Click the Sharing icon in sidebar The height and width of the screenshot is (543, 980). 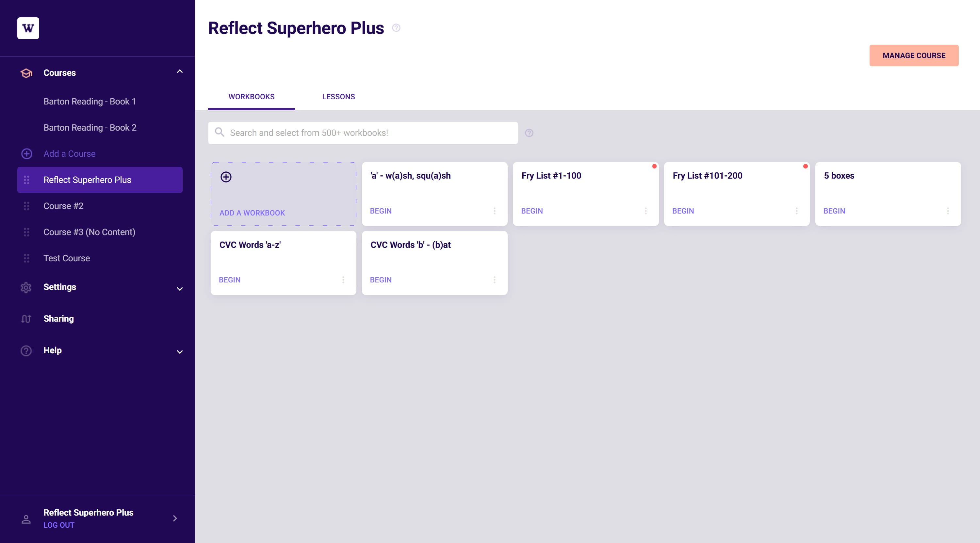pyautogui.click(x=26, y=319)
